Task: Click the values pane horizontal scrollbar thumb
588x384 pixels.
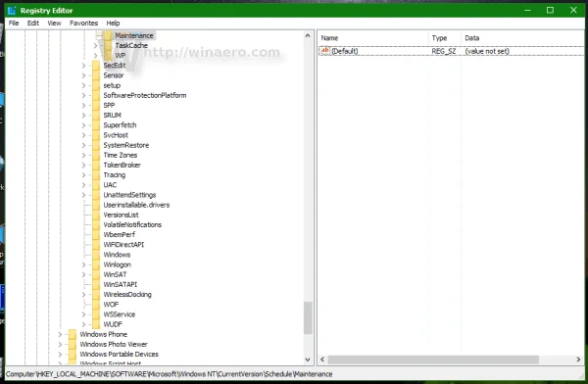Action: 433,360
